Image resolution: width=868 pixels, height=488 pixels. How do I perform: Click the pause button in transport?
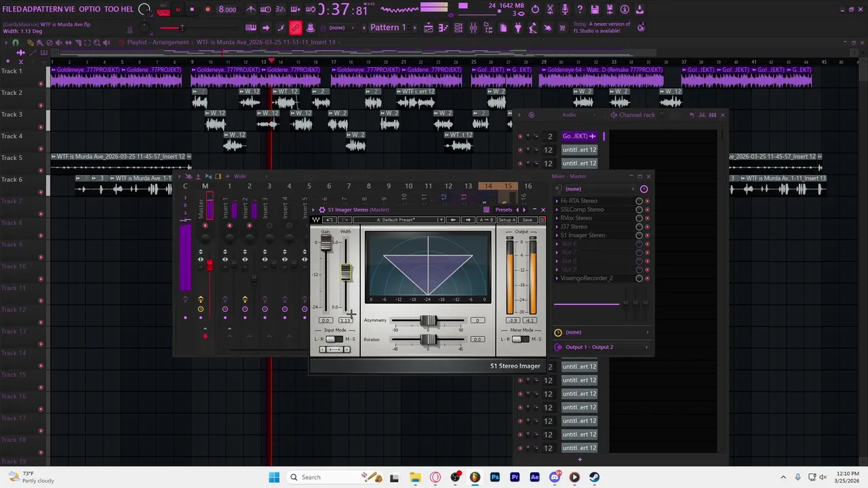click(178, 9)
